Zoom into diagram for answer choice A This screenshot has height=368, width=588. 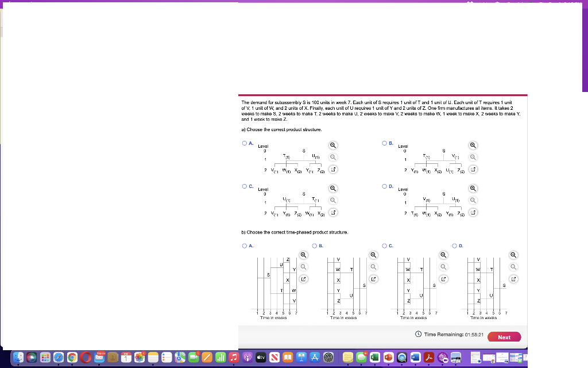[x=333, y=145]
